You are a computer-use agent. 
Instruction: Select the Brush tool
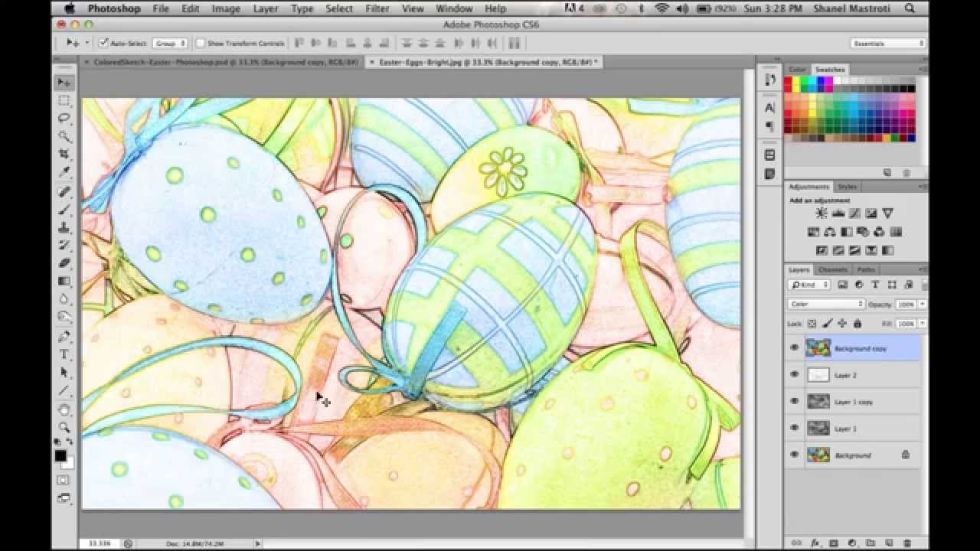coord(64,210)
